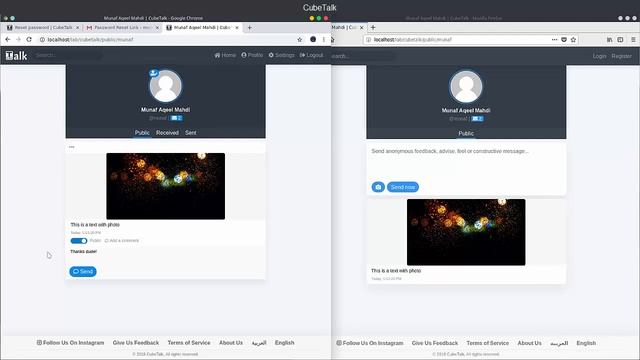
Task: Open the Firefox hamburger menu
Action: point(633,40)
